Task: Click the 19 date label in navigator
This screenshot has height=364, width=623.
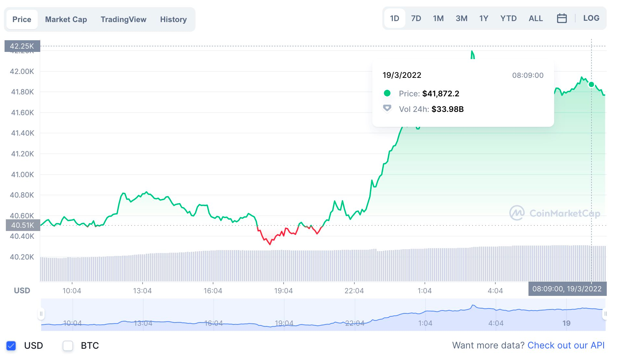Action: point(566,323)
